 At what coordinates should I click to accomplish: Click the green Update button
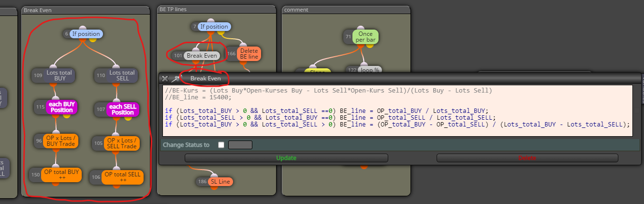coord(286,158)
